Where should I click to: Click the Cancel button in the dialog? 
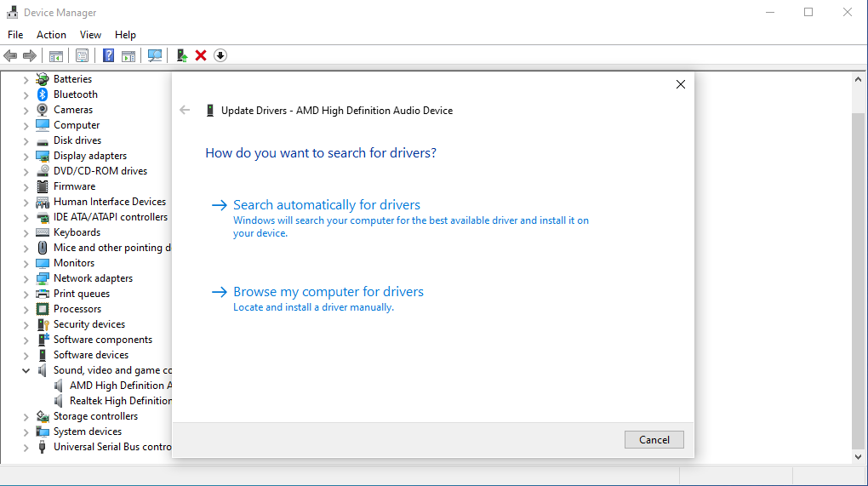654,439
